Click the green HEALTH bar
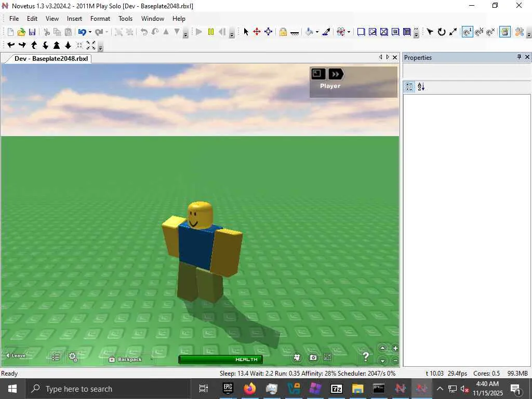The width and height of the screenshot is (532, 399). (220, 360)
